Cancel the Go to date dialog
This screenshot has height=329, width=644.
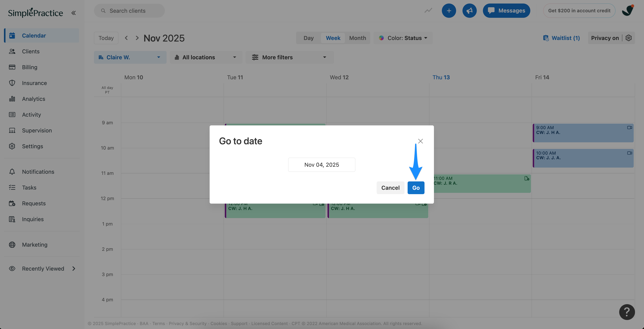[x=390, y=188]
